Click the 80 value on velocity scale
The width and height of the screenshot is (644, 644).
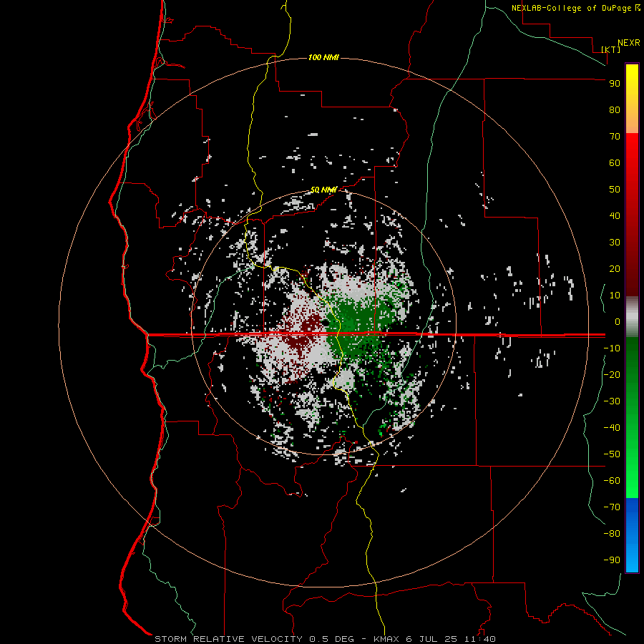click(615, 109)
